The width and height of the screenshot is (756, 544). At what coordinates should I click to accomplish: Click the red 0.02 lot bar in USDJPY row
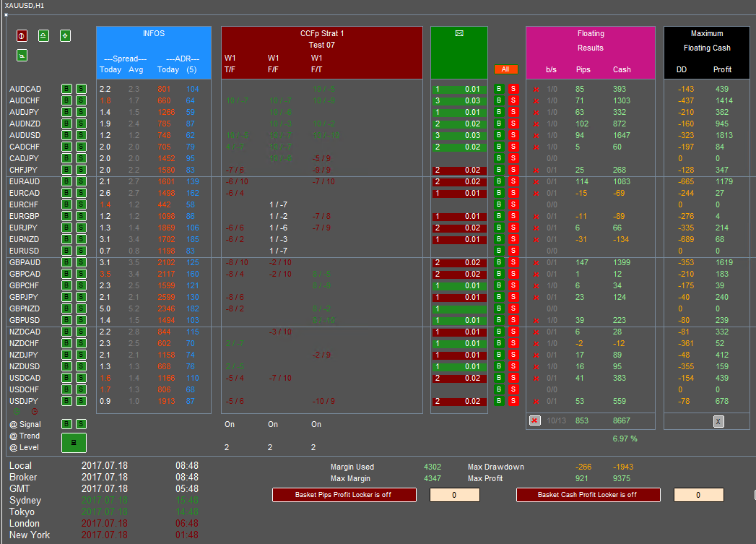coord(459,402)
